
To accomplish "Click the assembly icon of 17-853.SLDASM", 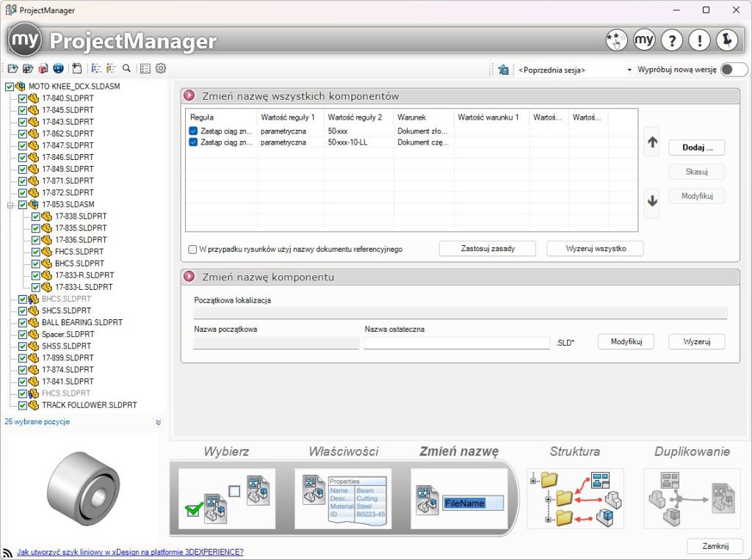I will (34, 205).
